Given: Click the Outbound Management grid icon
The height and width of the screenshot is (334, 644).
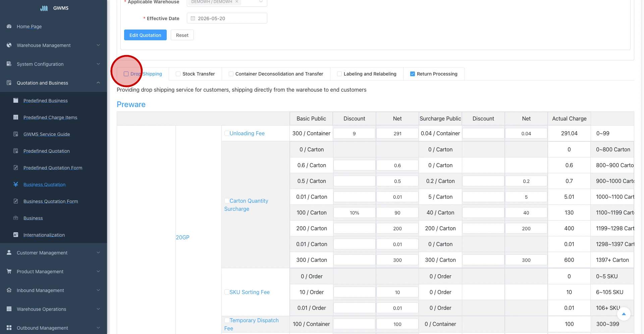Looking at the screenshot, I should [9, 328].
